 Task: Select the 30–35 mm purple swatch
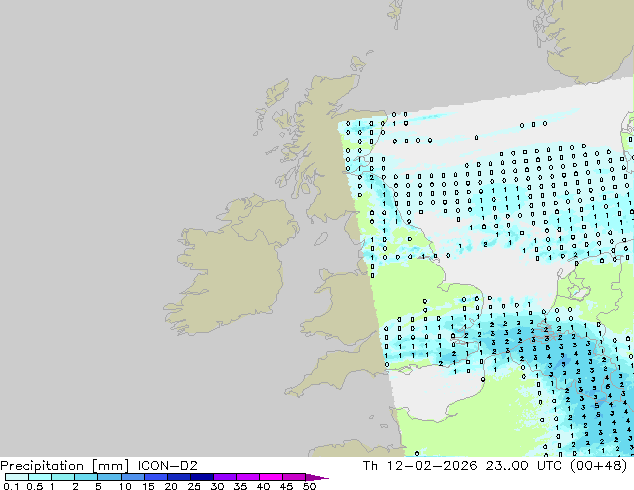(224, 477)
